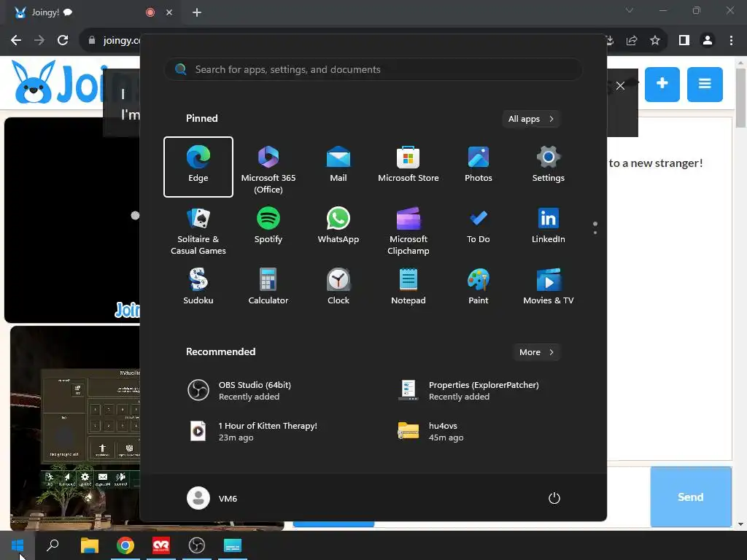
Task: Click the Windows Start button
Action: 18,545
